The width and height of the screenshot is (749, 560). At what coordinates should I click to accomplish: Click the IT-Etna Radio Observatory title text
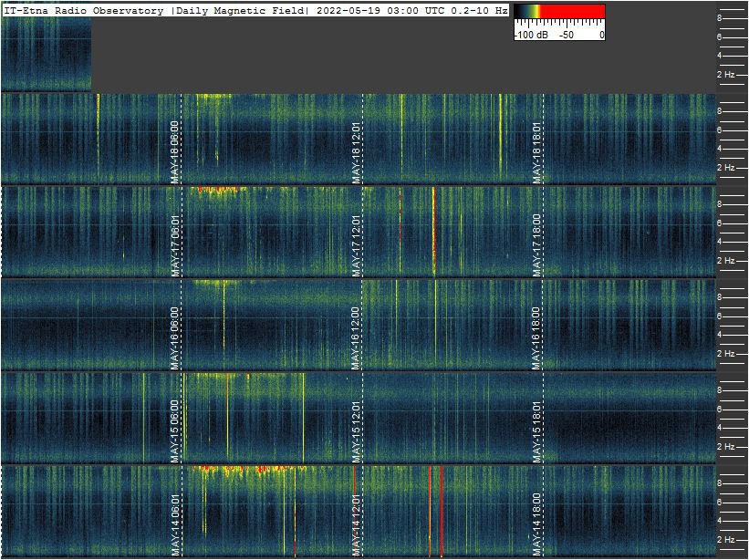85,10
